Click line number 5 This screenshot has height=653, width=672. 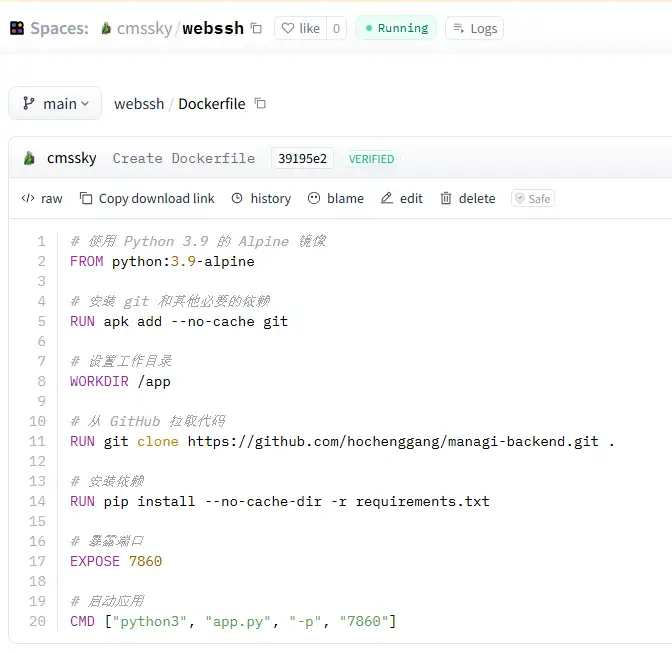click(x=42, y=321)
